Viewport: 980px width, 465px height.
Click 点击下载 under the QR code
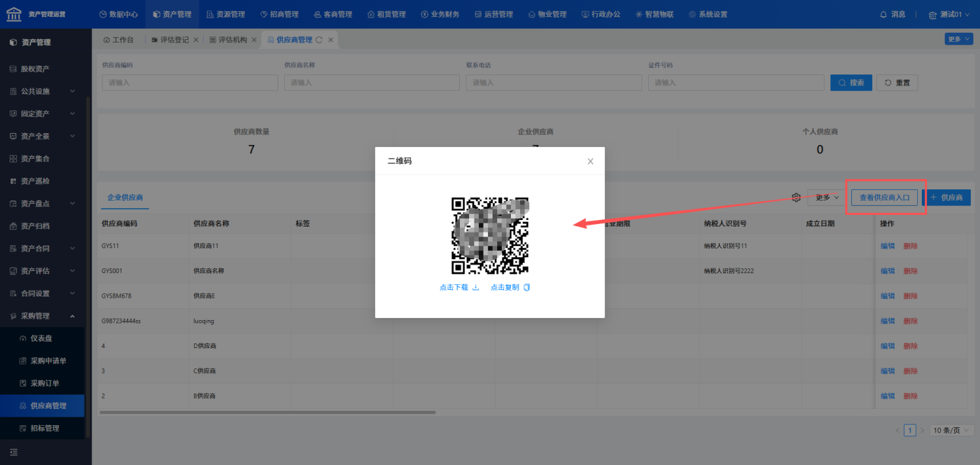(459, 287)
